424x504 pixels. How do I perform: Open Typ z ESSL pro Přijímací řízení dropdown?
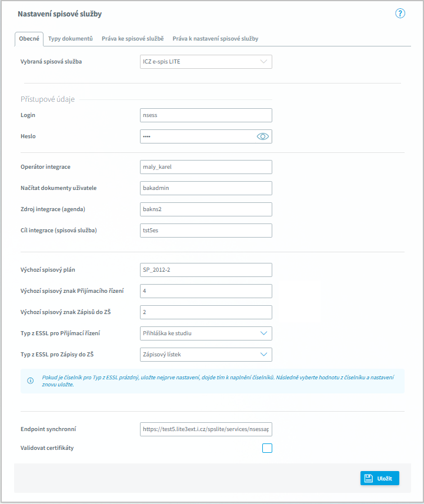tap(206, 333)
